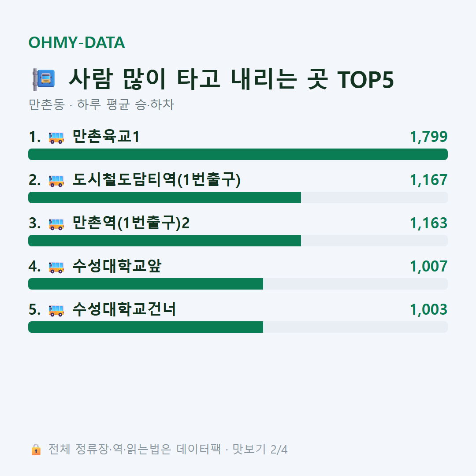Screen dimensions: 476x476
Task: Click the bus icon beside 수성대학교앞
Action: 56,267
